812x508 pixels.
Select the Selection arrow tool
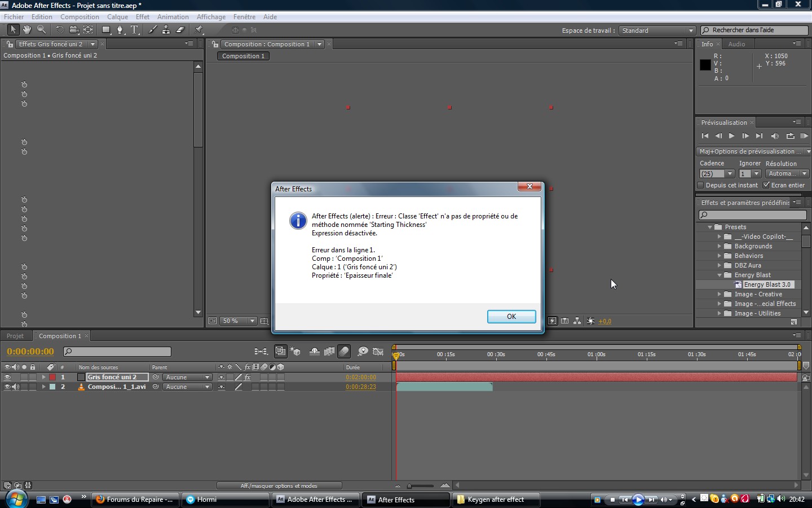point(13,30)
